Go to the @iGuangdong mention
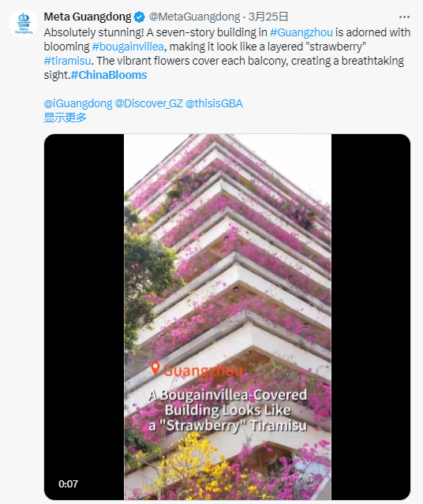The width and height of the screenshot is (423, 504). (x=78, y=103)
